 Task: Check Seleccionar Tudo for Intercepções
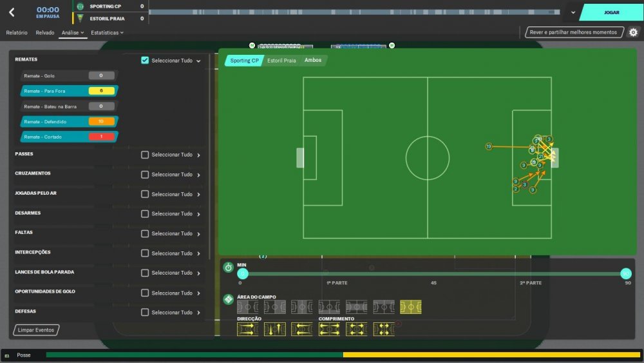(x=144, y=253)
